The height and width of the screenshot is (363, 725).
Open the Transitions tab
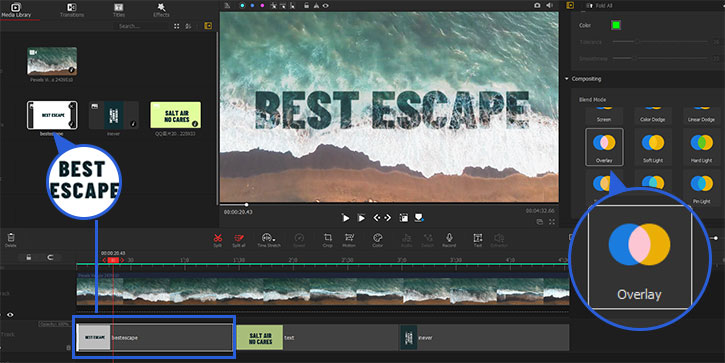tap(72, 10)
